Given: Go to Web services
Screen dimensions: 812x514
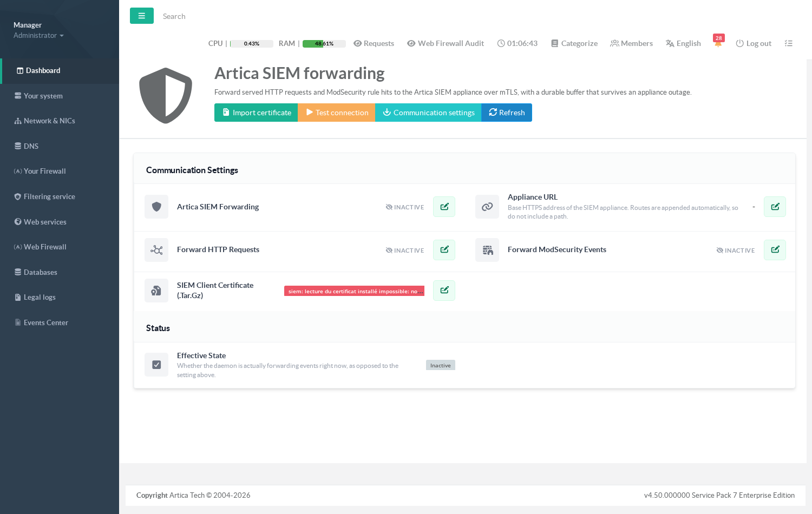Looking at the screenshot, I should (60, 222).
